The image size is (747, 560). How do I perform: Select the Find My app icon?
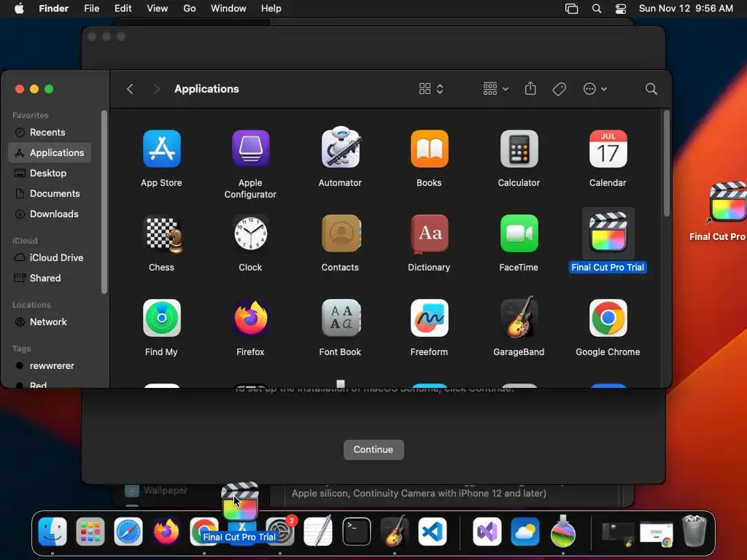[x=161, y=318]
